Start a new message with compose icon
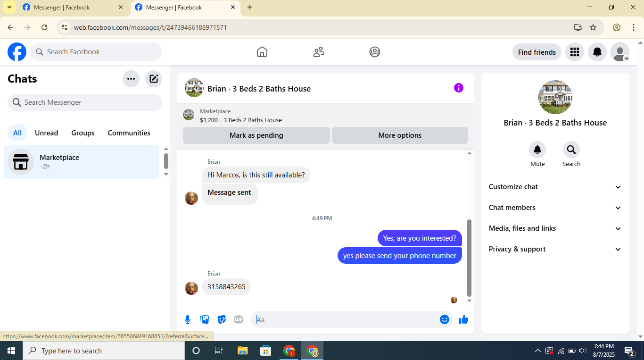The width and height of the screenshot is (644, 360). click(154, 79)
